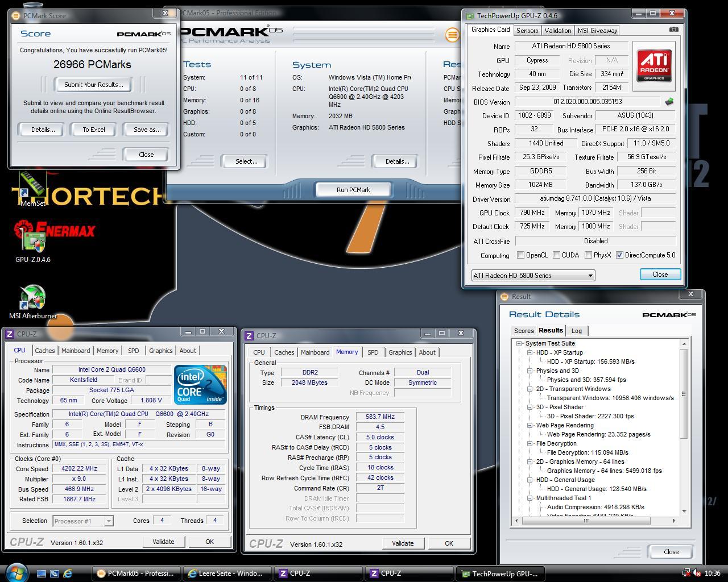Click the Result window title icon
The width and height of the screenshot is (728, 582).
[x=504, y=297]
